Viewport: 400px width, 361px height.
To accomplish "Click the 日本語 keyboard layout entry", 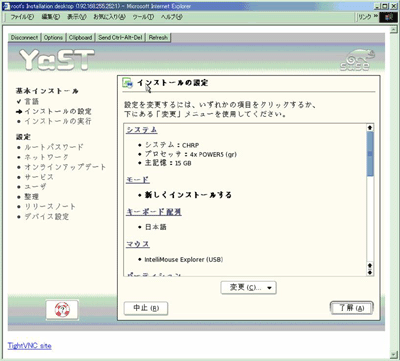I will [x=156, y=227].
